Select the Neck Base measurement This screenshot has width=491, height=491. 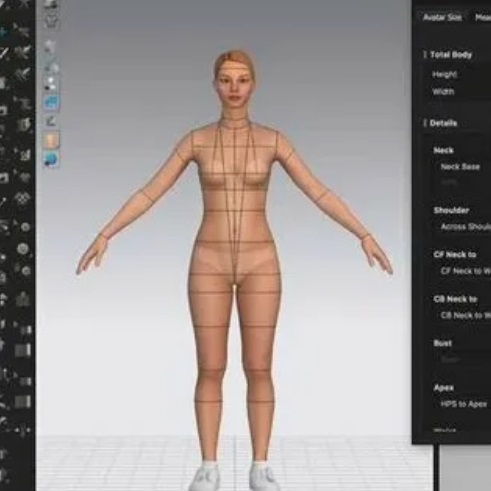coord(460,167)
